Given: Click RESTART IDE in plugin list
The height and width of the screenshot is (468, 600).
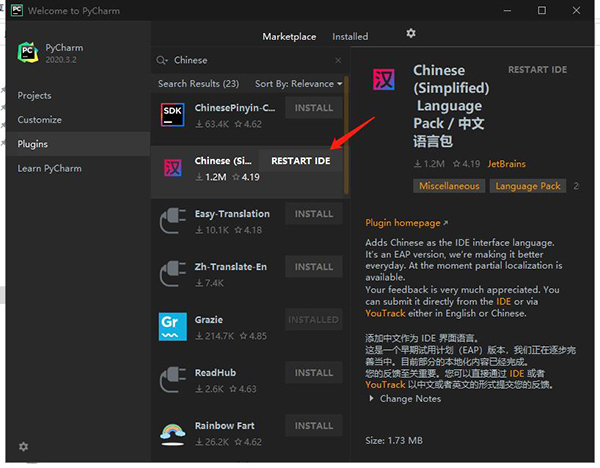Looking at the screenshot, I should [x=300, y=161].
